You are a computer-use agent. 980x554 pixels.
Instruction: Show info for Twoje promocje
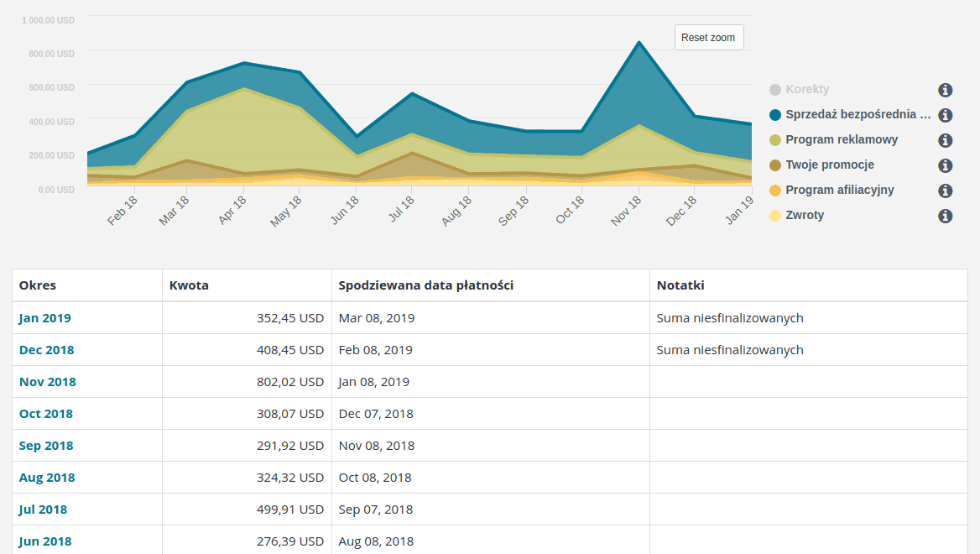[945, 165]
